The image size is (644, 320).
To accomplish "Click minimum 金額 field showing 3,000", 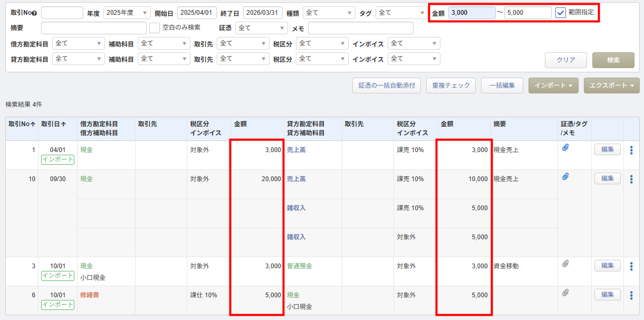I will (472, 13).
